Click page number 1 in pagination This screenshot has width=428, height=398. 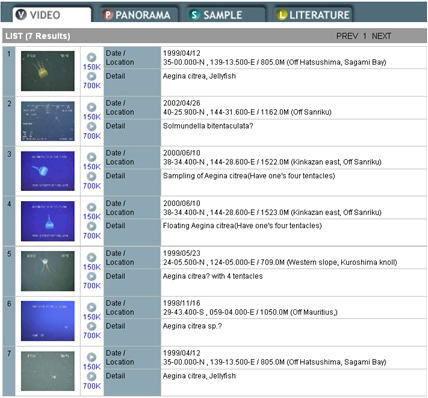coord(365,36)
